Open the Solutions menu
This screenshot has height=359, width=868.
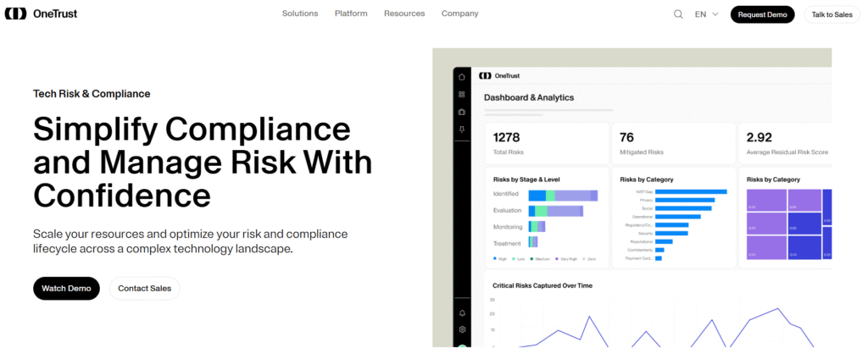coord(300,14)
